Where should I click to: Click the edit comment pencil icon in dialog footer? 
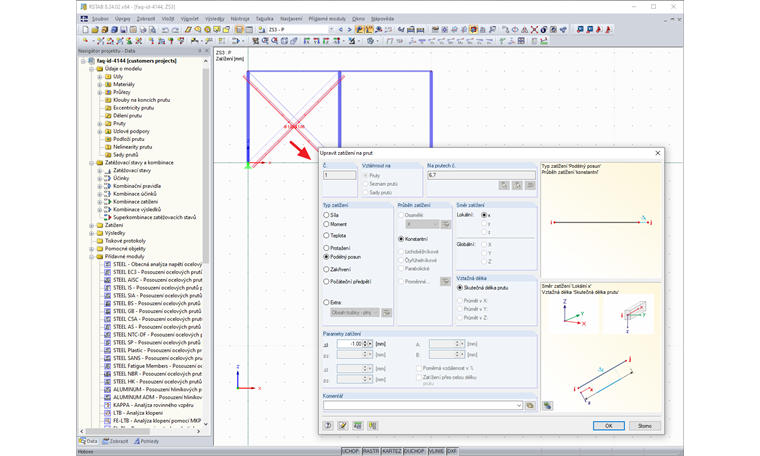[343, 425]
